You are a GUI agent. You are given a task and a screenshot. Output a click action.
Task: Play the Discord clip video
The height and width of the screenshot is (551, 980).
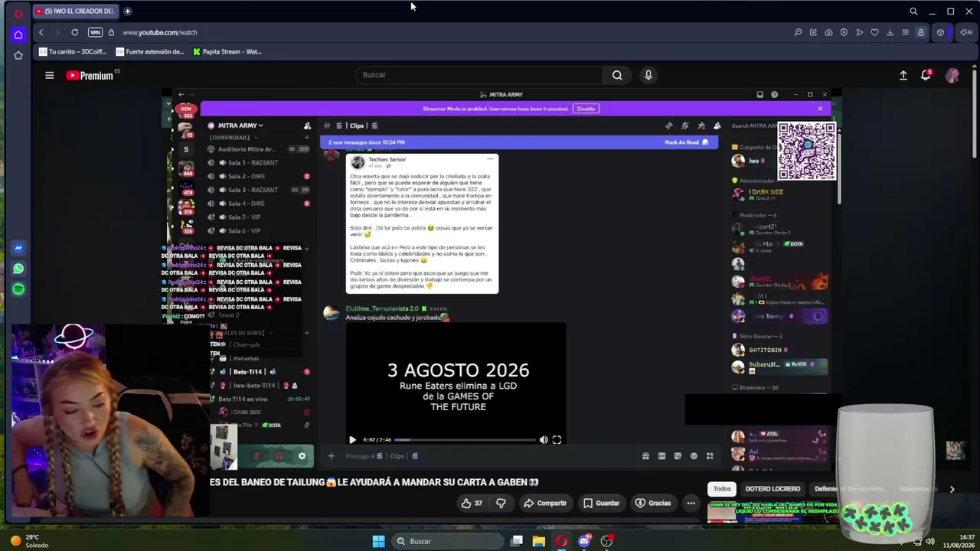(x=352, y=440)
